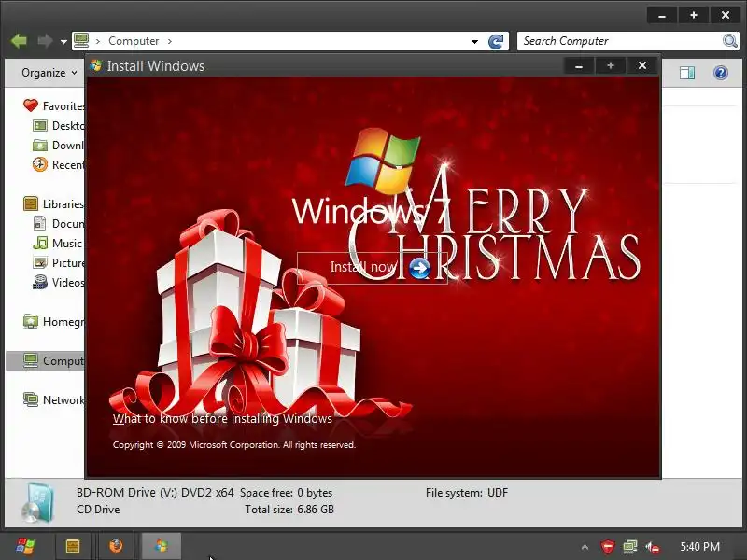
Task: Open Music library in sidebar
Action: pos(58,244)
